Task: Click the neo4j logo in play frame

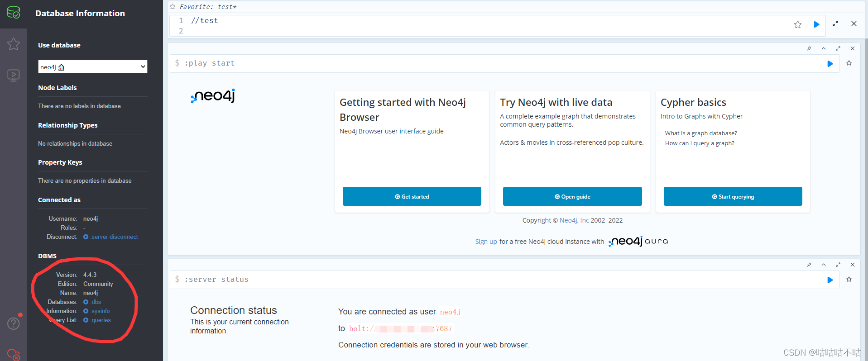Action: [213, 95]
